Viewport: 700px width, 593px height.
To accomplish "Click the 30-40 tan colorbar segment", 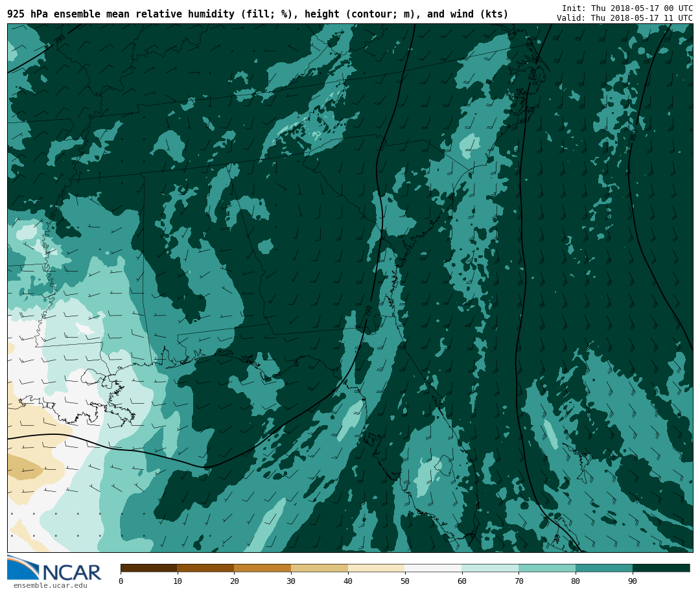I will [x=320, y=568].
